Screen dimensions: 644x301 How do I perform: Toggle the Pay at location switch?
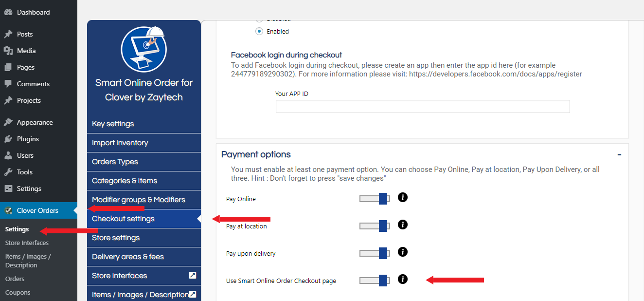[375, 226]
